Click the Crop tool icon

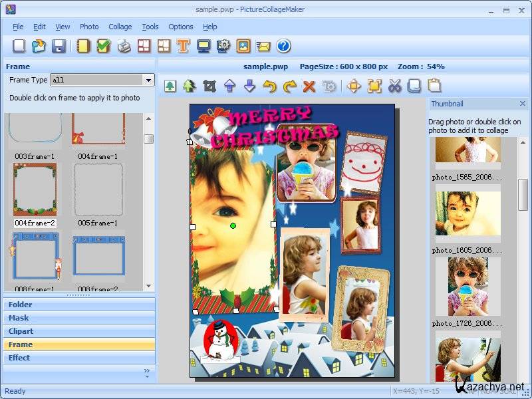[209, 86]
